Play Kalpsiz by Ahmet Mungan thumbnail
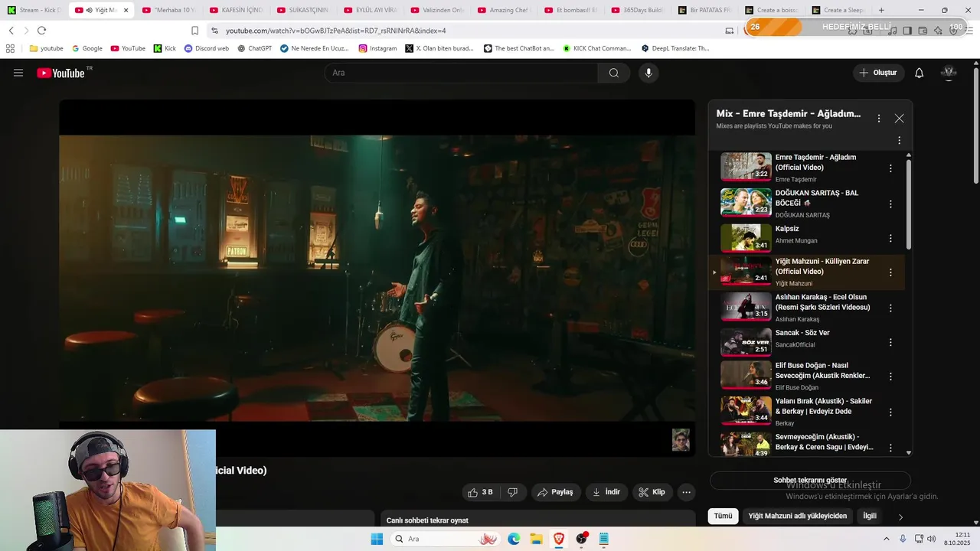The image size is (980, 551). pos(746,237)
